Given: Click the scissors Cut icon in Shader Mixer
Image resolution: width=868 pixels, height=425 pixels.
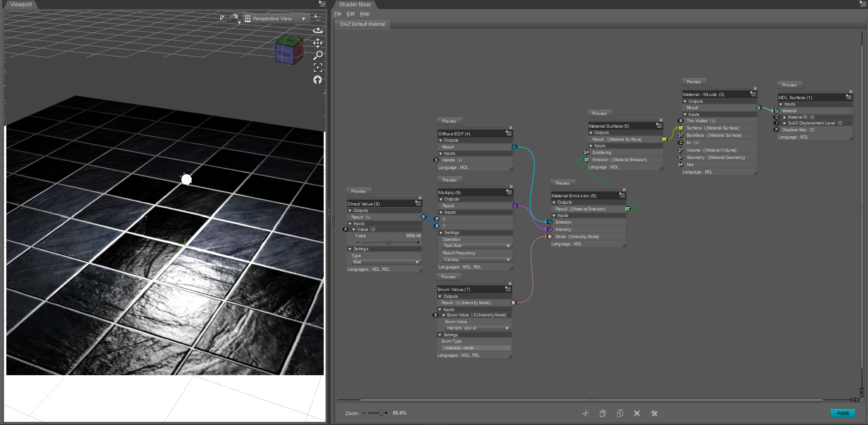Looking at the screenshot, I should [x=585, y=413].
